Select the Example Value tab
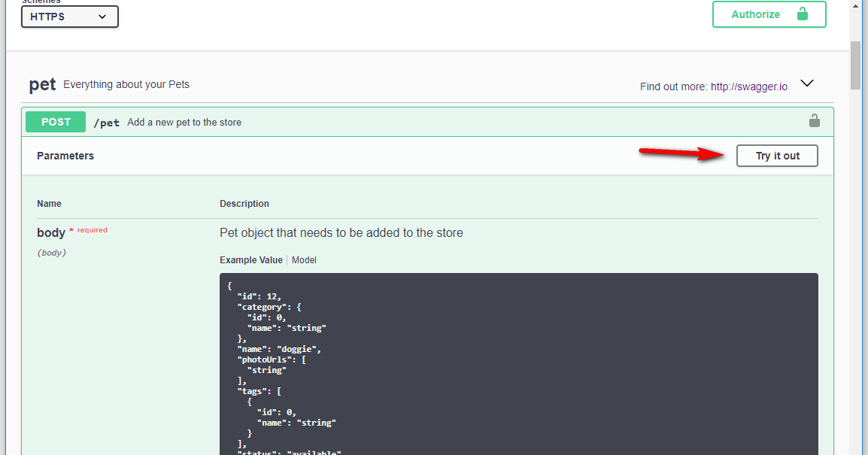868x455 pixels. tap(250, 259)
